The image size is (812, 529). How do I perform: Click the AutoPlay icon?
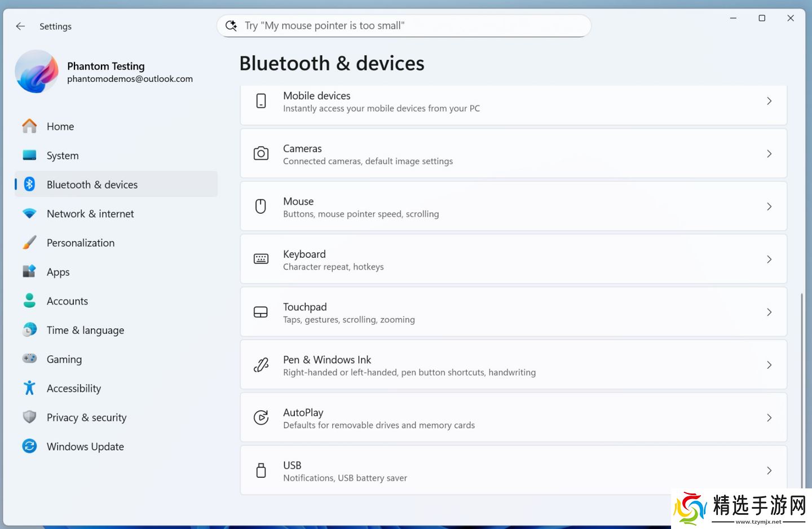[261, 417]
